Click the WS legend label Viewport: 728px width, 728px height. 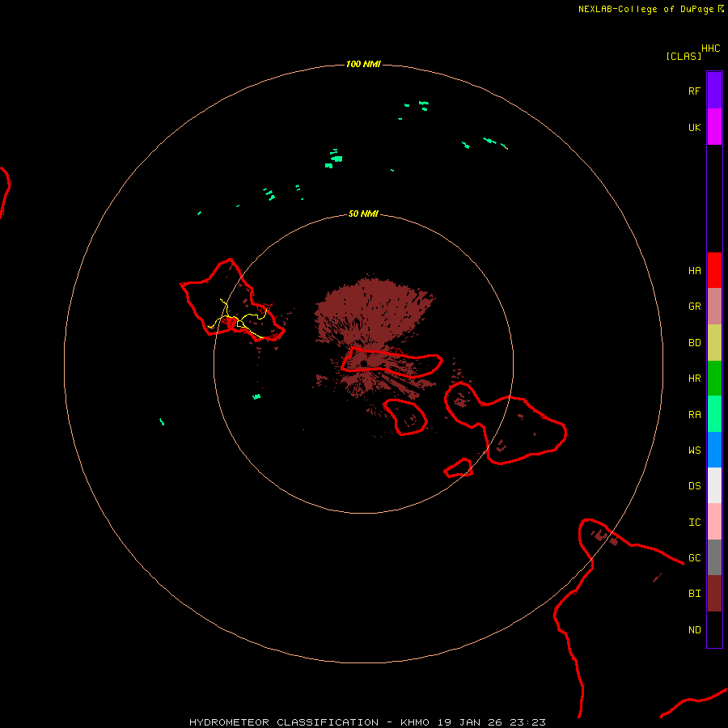click(694, 450)
